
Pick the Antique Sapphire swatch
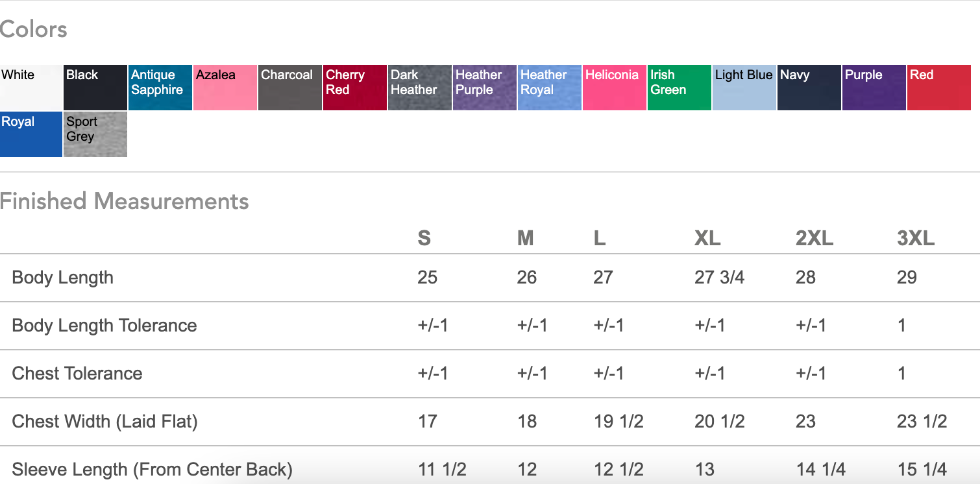160,88
